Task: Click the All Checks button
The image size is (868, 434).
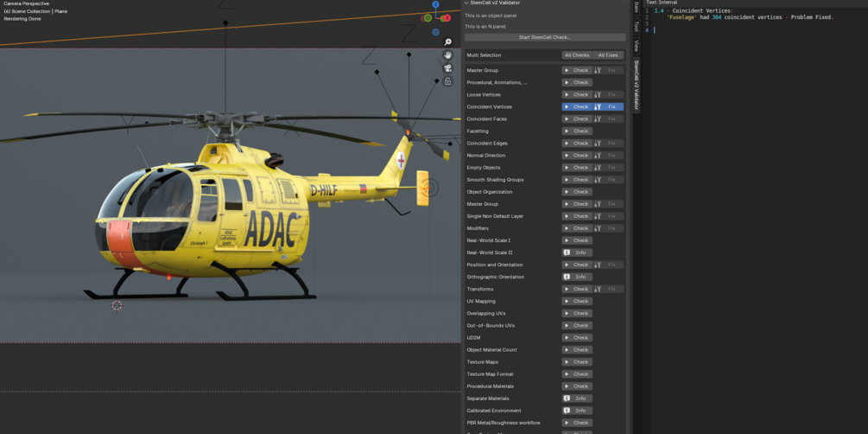Action: 577,55
